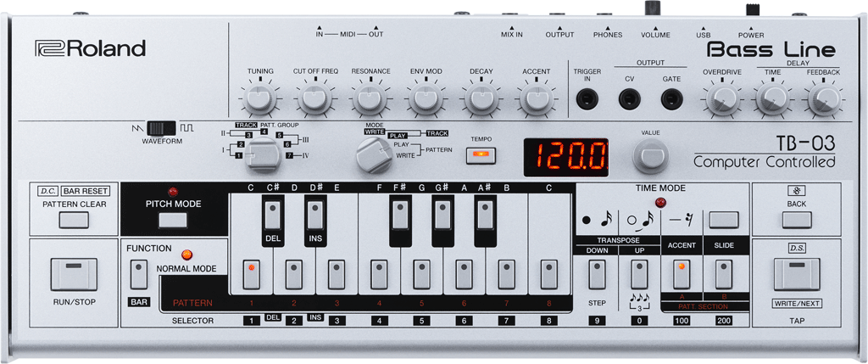The image size is (868, 364).
Task: Select the pattern 4 key button
Action: coord(379,274)
